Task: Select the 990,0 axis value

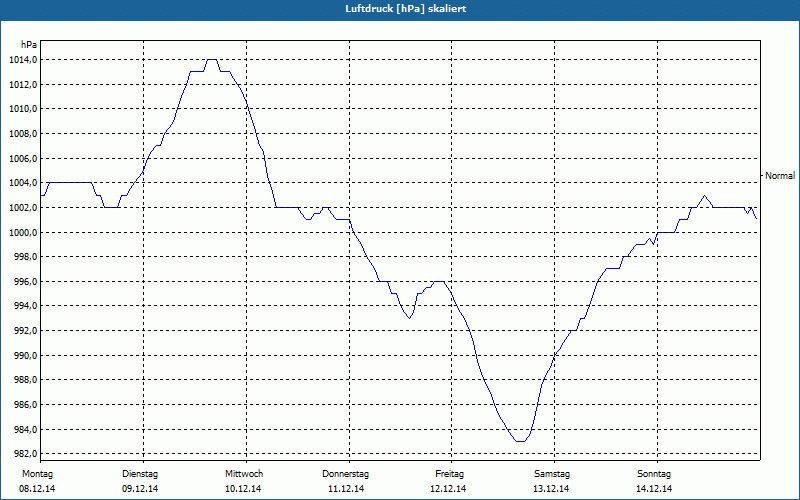Action: 25,356
